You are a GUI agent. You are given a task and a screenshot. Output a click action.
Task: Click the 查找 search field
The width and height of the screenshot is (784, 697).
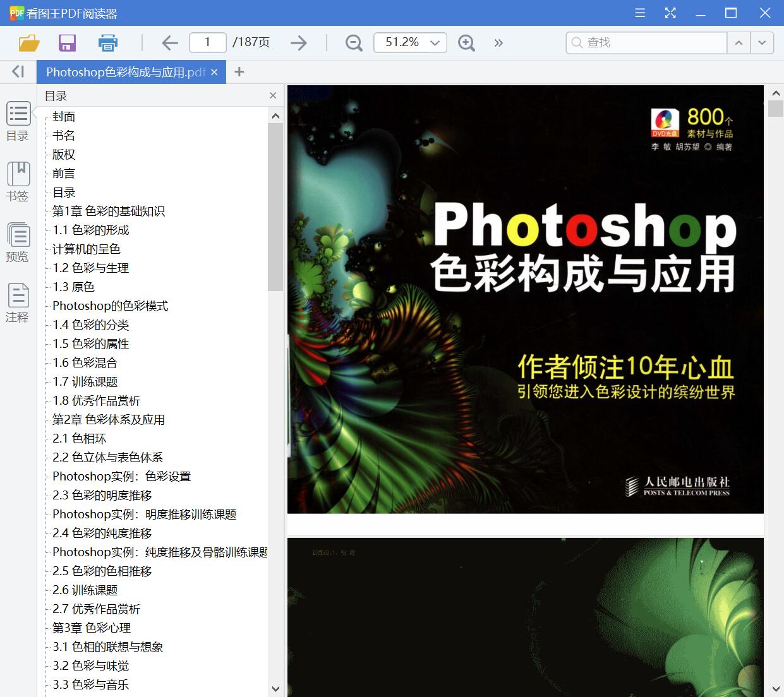click(646, 42)
